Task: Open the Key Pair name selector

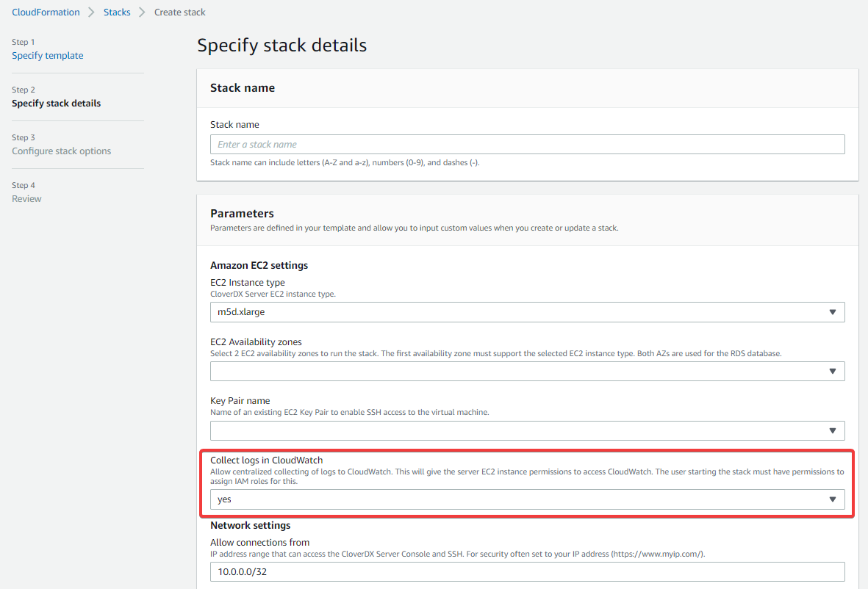Action: (x=527, y=430)
